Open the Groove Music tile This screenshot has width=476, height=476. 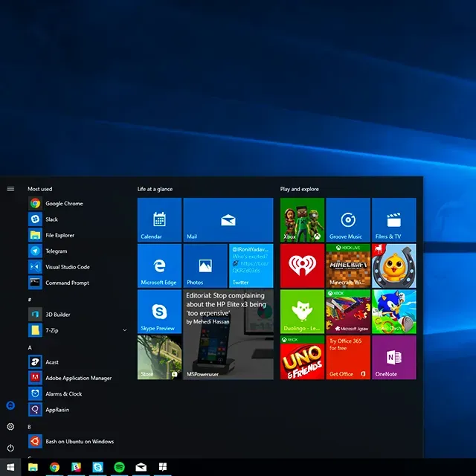[x=347, y=220]
